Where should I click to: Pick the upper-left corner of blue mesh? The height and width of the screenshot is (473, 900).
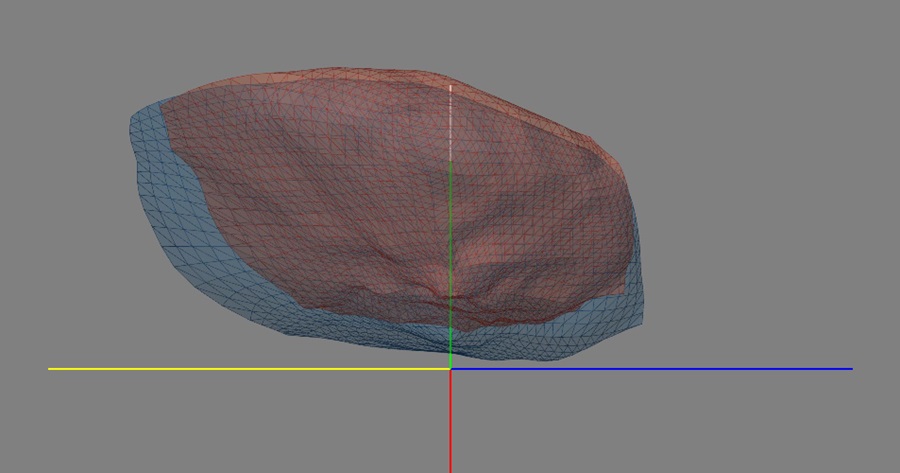pos(135,115)
